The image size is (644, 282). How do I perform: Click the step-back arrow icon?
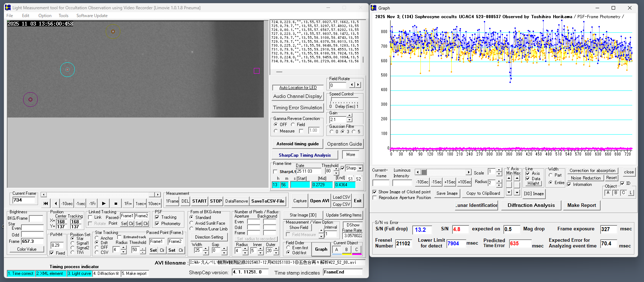(x=56, y=204)
